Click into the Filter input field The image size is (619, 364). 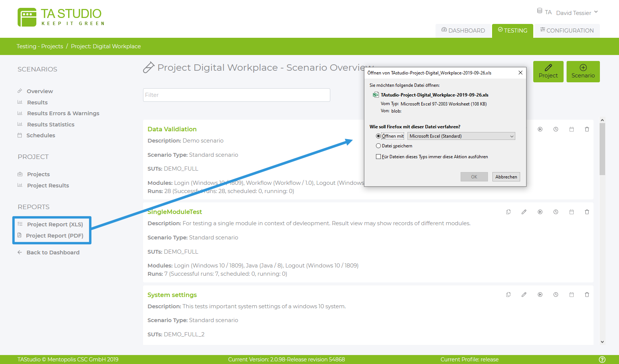[236, 95]
